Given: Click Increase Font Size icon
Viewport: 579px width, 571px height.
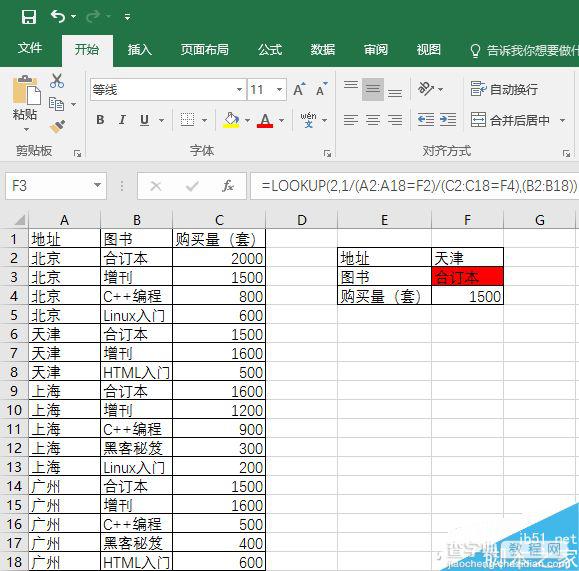Looking at the screenshot, I should pyautogui.click(x=299, y=89).
